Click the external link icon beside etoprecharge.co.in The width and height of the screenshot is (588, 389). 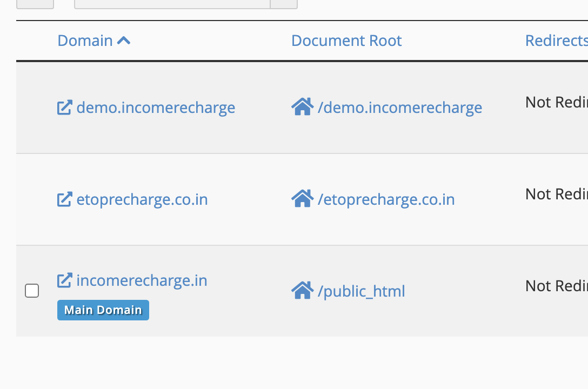click(64, 199)
